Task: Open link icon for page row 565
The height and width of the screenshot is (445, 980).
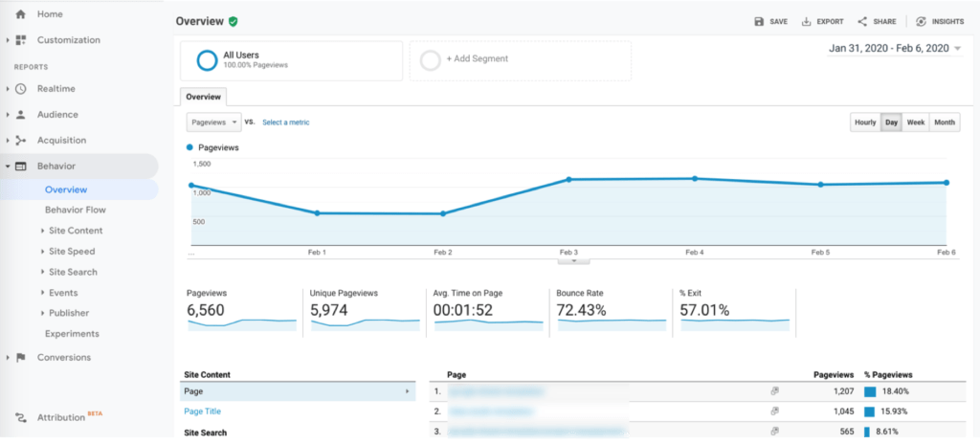Action: [x=774, y=432]
